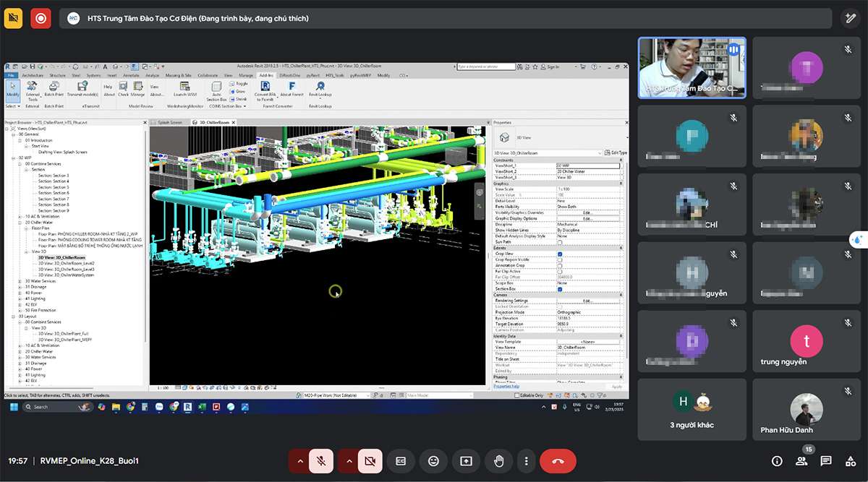Toggle the COINS section box Toggle option
The width and height of the screenshot is (868, 482).
click(239, 84)
